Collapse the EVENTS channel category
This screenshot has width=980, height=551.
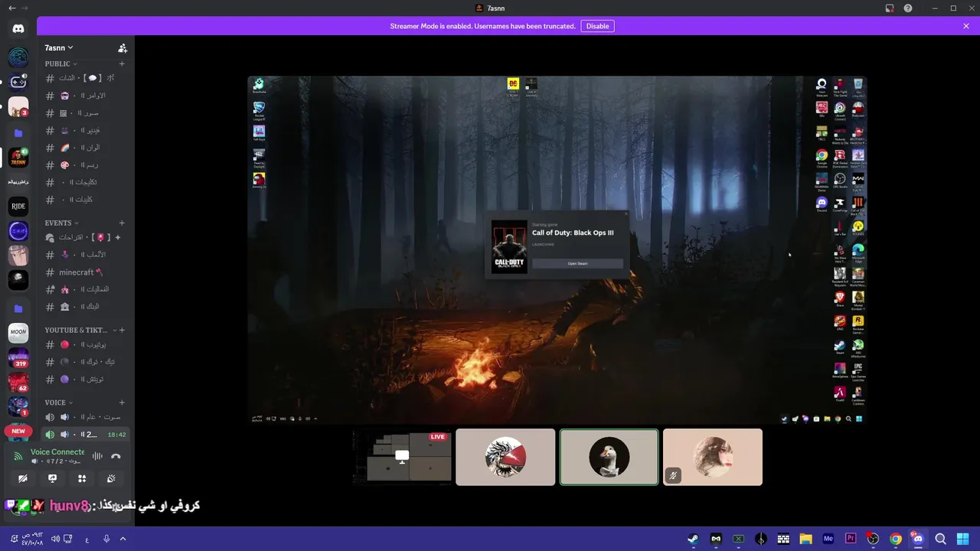tap(61, 223)
